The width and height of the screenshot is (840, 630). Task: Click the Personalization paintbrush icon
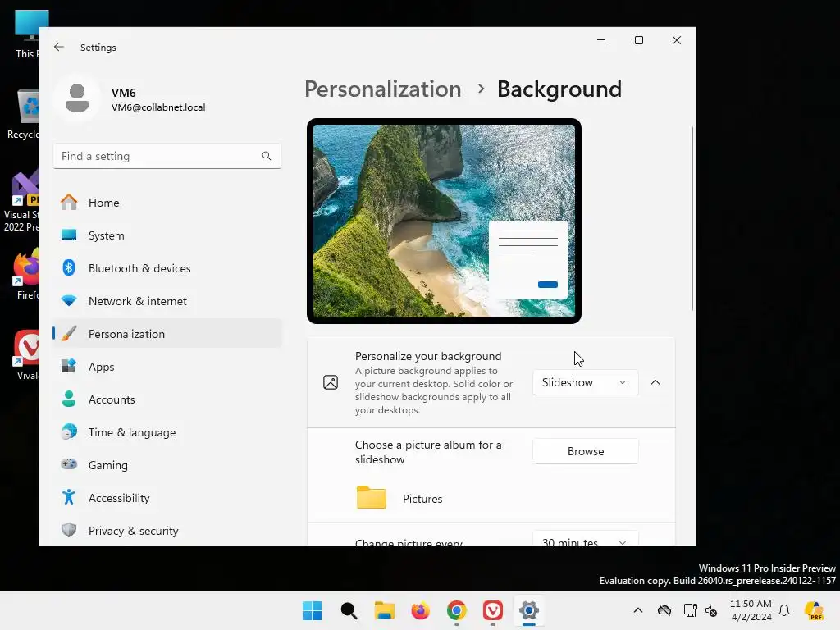(69, 334)
